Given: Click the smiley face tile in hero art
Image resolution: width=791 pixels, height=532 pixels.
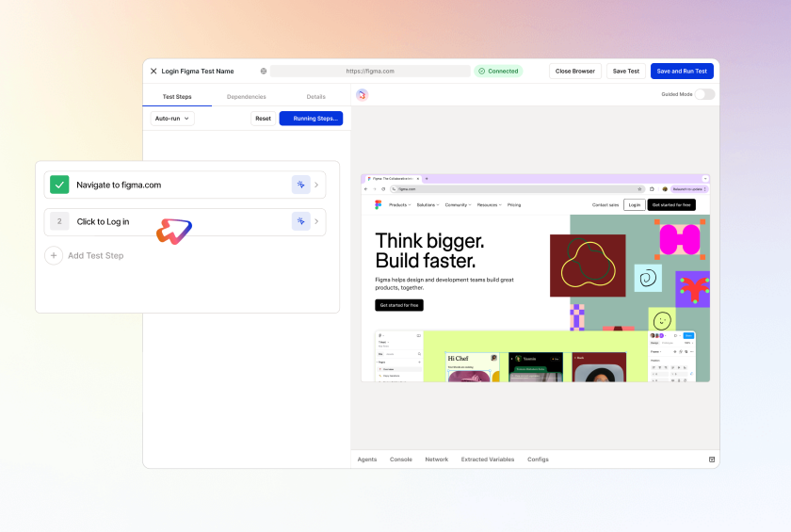Looking at the screenshot, I should [662, 320].
